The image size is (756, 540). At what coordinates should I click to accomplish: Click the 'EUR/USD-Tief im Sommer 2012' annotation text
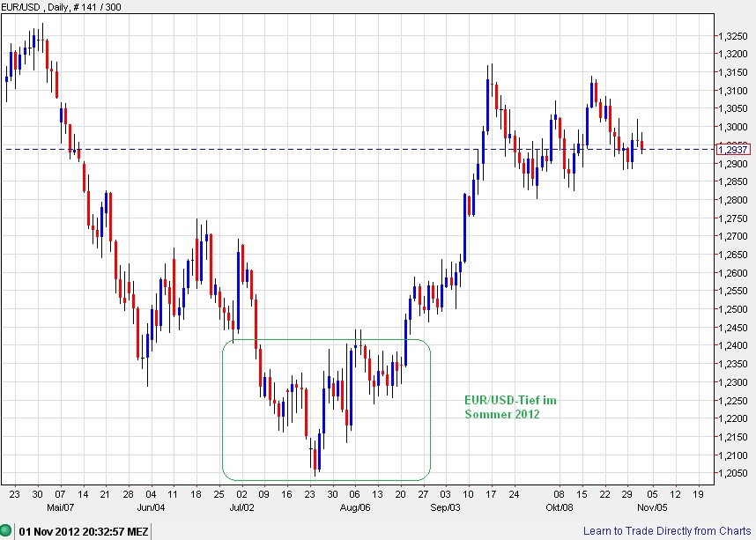(510, 407)
